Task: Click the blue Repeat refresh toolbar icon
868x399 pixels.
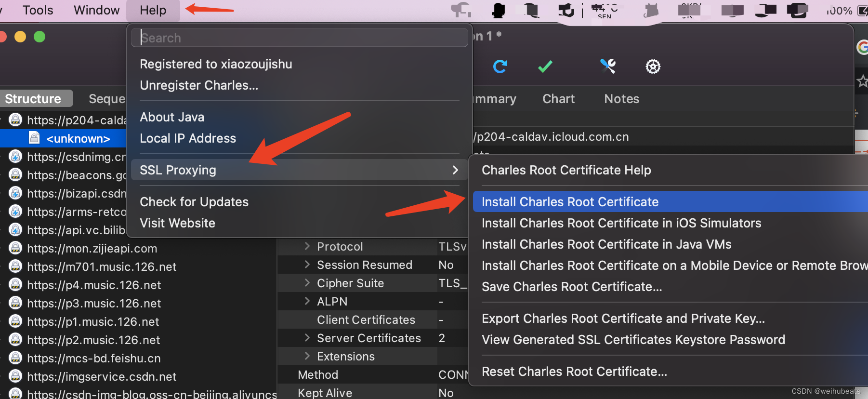Action: pos(500,66)
